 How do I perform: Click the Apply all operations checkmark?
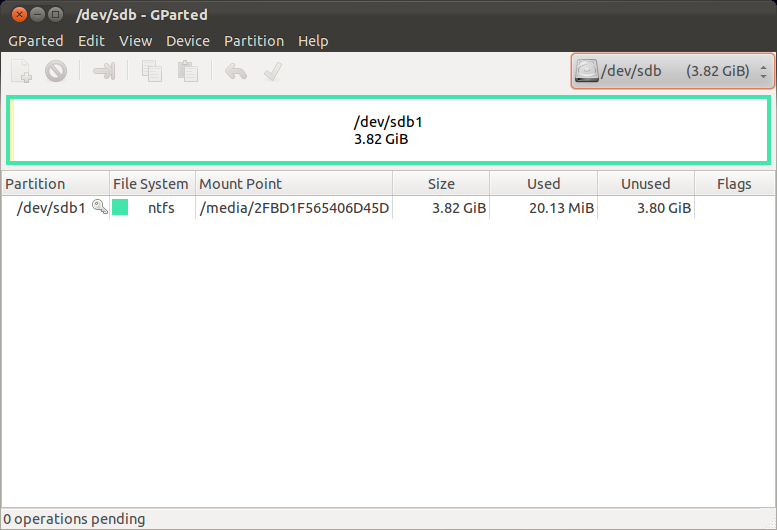(x=273, y=71)
